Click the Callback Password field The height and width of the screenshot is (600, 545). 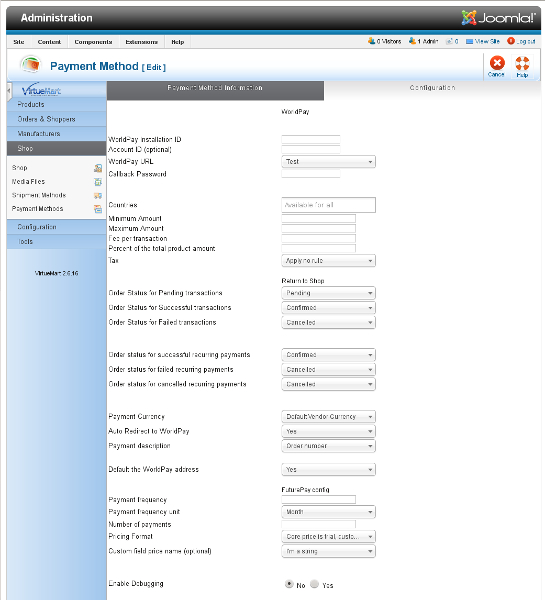311,174
